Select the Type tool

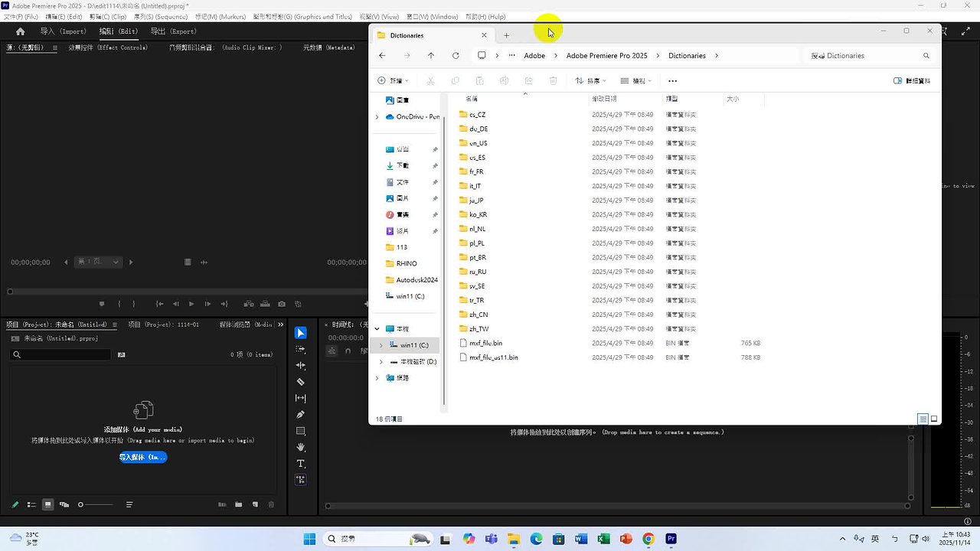point(301,464)
